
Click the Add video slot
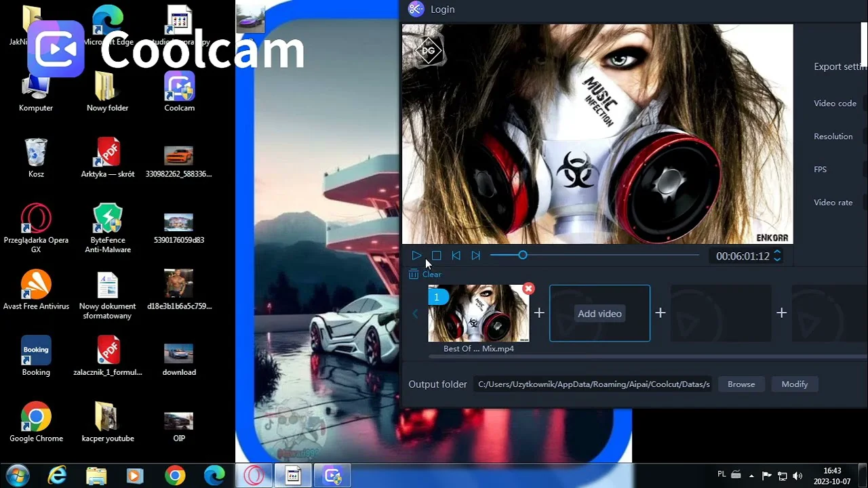(599, 313)
